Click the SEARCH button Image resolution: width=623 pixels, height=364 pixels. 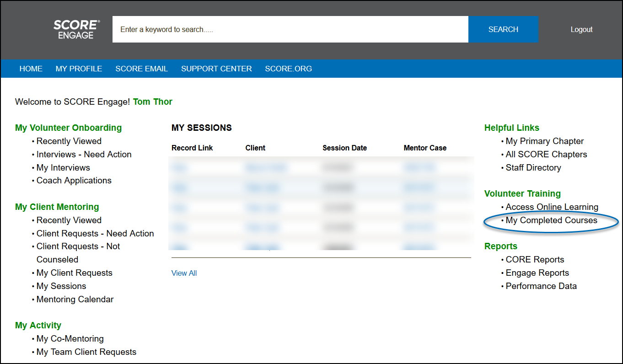pyautogui.click(x=503, y=29)
